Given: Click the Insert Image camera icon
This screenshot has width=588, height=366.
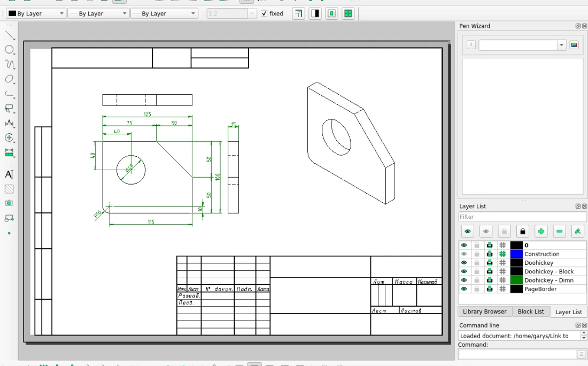Looking at the screenshot, I should click(x=9, y=203).
